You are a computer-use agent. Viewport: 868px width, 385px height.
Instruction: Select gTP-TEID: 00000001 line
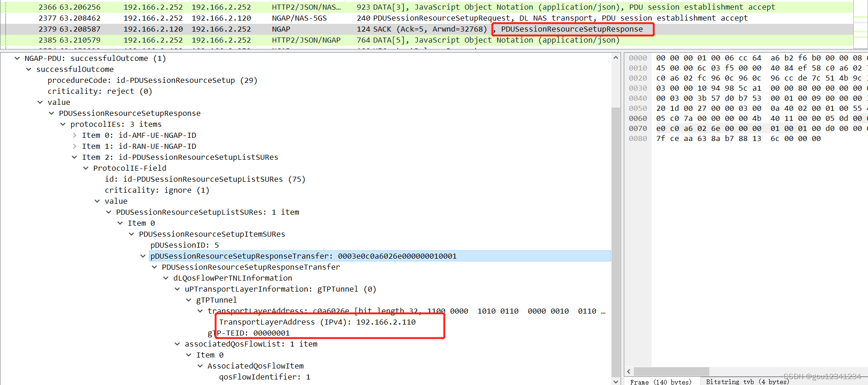pos(249,333)
